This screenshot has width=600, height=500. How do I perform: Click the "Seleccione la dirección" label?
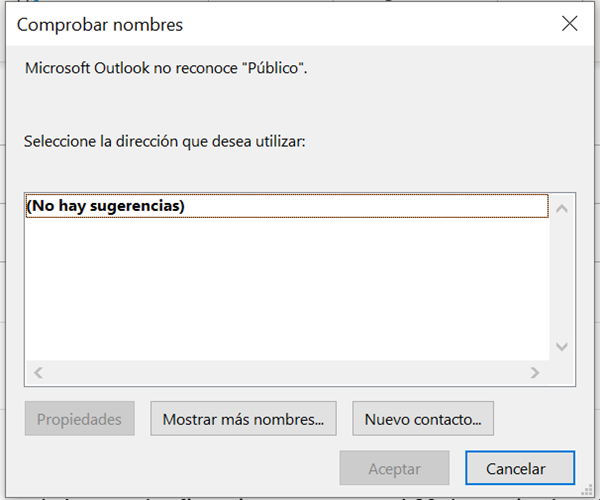[x=164, y=141]
